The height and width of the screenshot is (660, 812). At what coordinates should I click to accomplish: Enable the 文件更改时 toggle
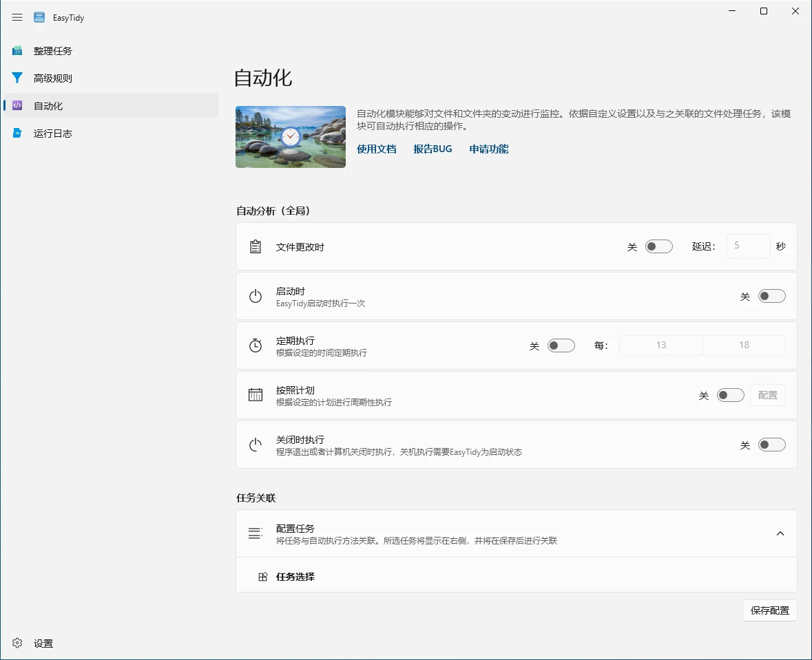[658, 246]
